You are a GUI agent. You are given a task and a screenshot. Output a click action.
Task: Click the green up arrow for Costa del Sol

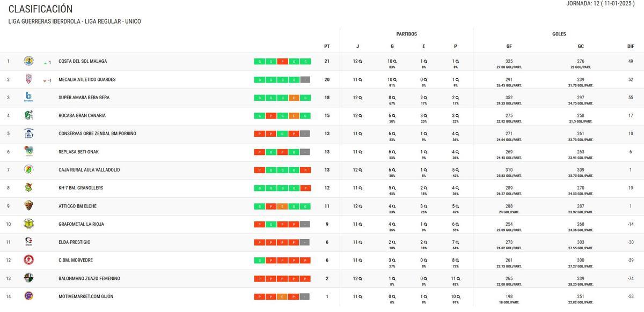coord(45,63)
